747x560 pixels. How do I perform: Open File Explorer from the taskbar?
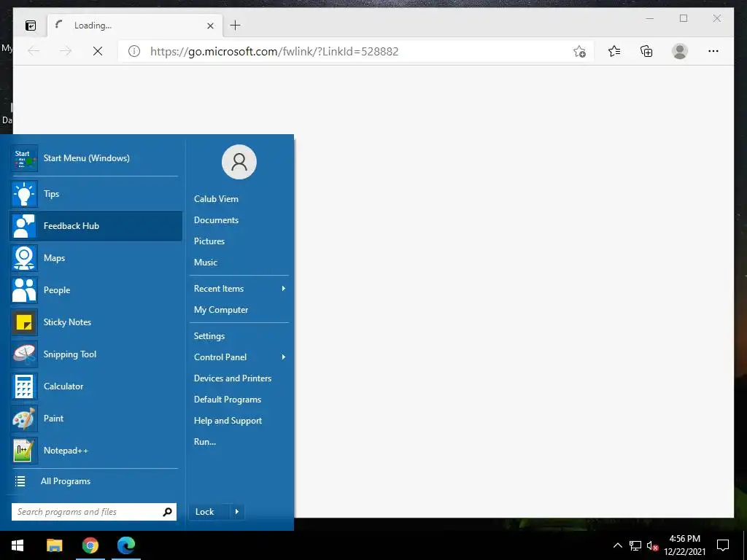[54, 545]
